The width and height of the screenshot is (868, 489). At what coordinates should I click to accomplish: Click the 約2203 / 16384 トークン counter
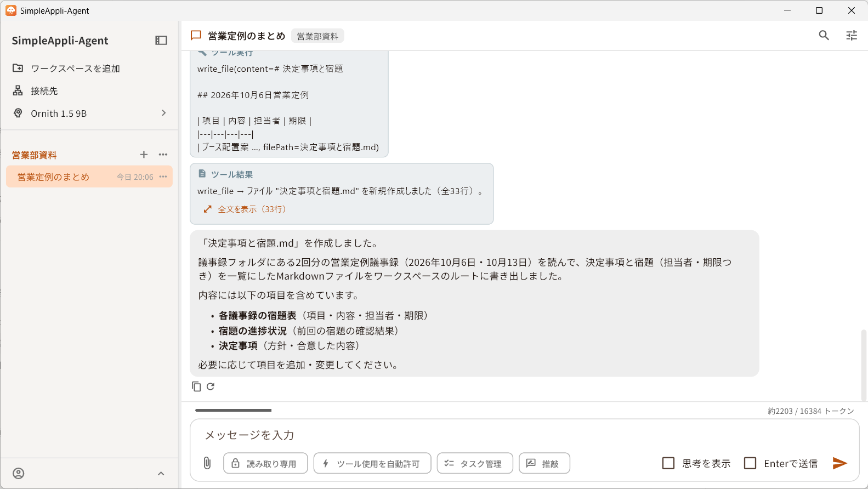[810, 411]
